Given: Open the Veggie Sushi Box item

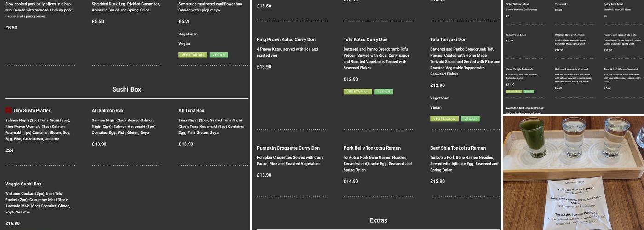Looking at the screenshot, I should 23,184.
